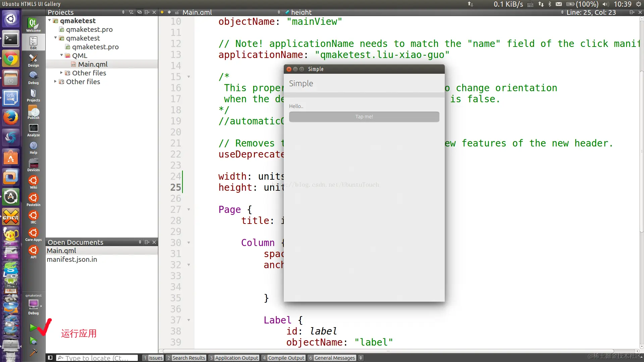The width and height of the screenshot is (644, 362).
Task: Build the project with the hammer icon
Action: point(33,352)
